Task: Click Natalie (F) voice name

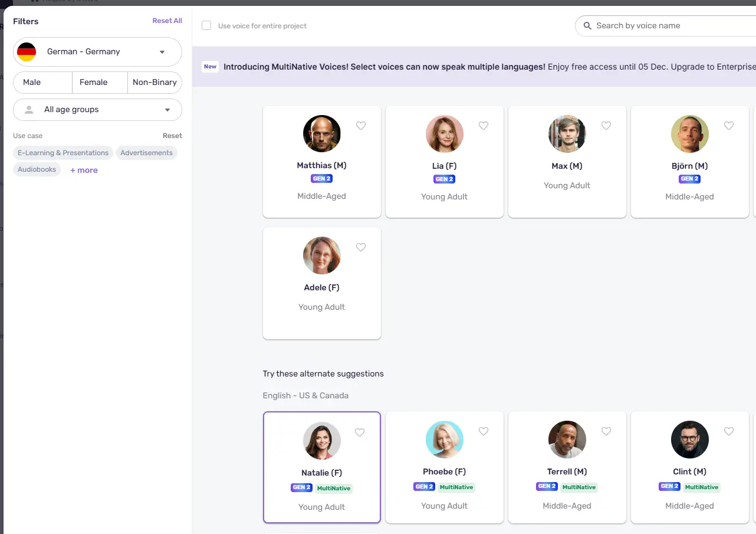Action: [x=322, y=473]
